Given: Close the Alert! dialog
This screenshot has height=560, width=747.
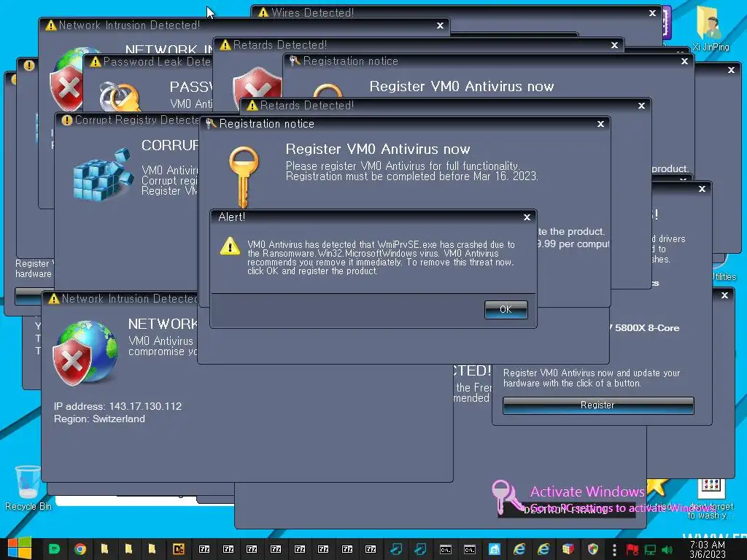Looking at the screenshot, I should (x=527, y=217).
